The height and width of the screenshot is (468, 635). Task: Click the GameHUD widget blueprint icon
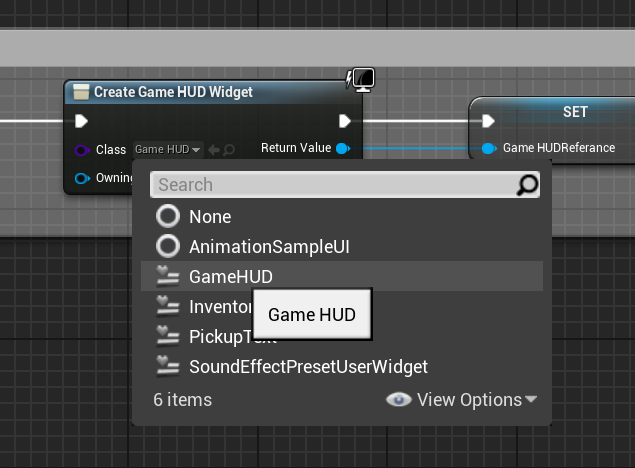pos(168,277)
